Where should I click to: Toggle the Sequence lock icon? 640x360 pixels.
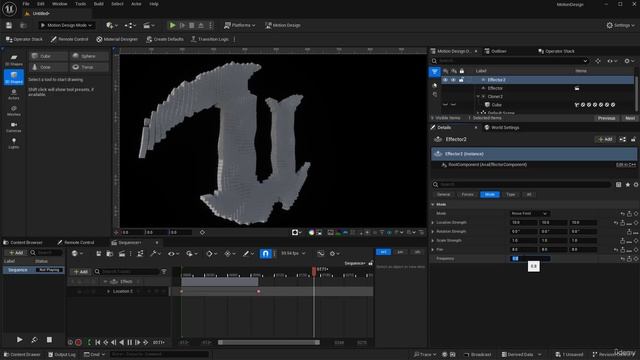[x=370, y=264]
